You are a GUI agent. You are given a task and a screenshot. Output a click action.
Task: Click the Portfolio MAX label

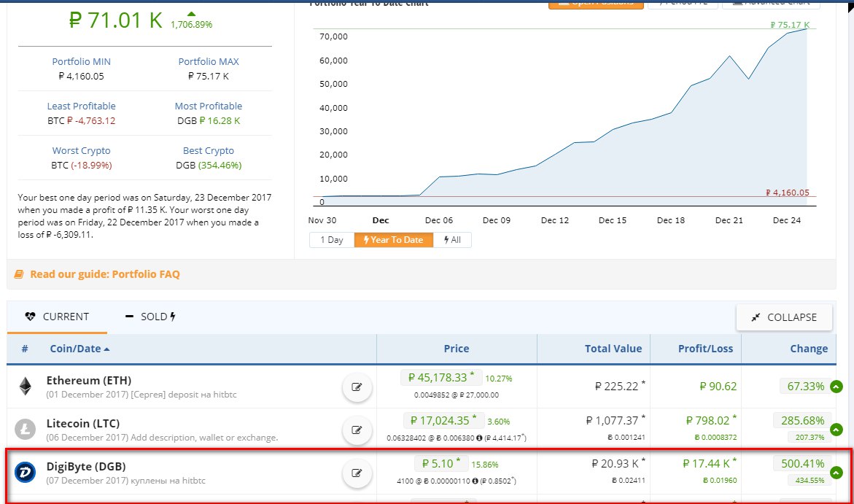[x=209, y=61]
